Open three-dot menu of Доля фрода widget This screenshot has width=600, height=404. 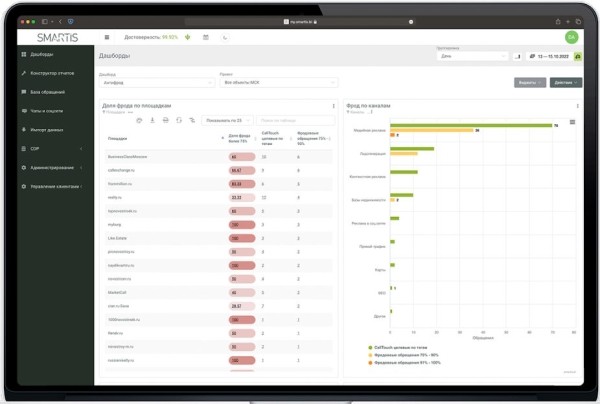click(x=333, y=104)
